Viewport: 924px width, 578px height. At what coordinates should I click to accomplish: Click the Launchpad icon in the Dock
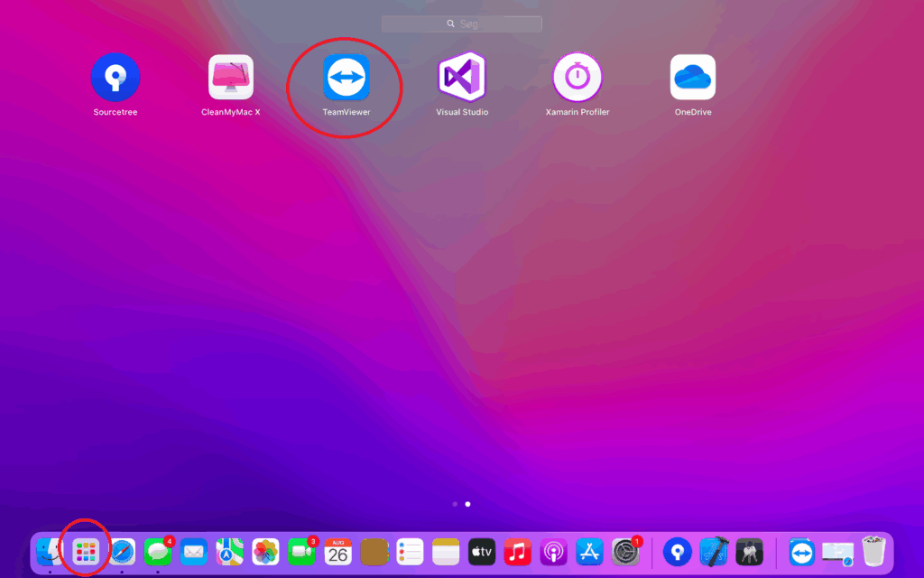coord(86,551)
